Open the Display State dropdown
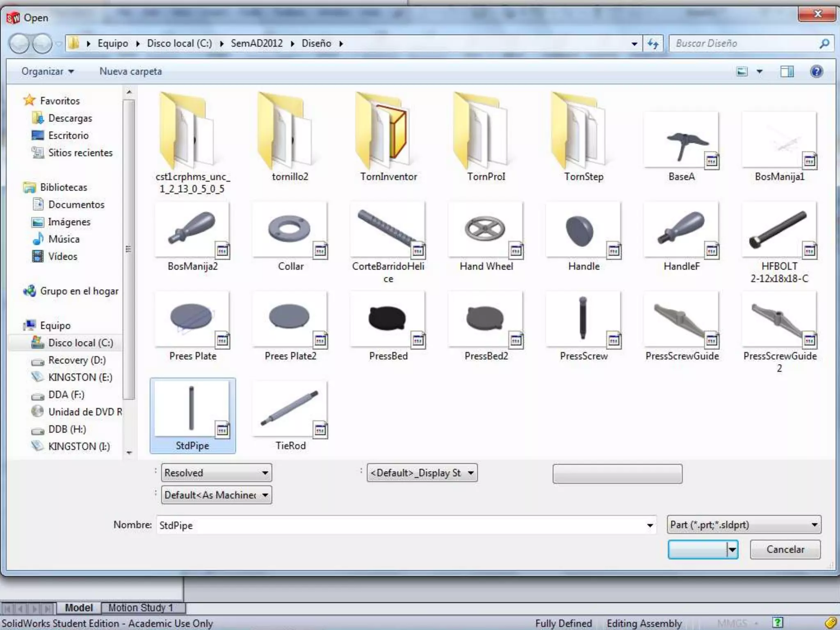This screenshot has height=630, width=840. 422,473
